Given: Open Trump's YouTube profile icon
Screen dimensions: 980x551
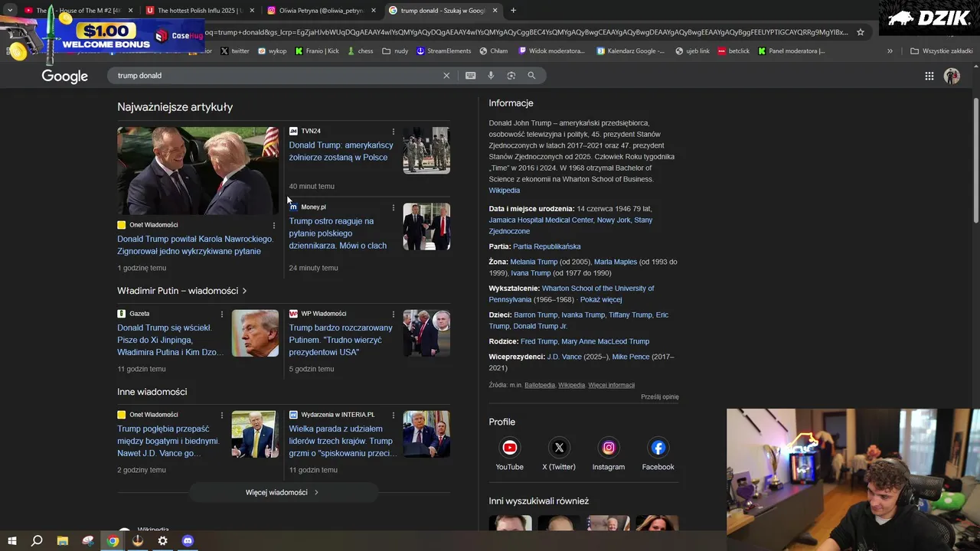Looking at the screenshot, I should 509,448.
